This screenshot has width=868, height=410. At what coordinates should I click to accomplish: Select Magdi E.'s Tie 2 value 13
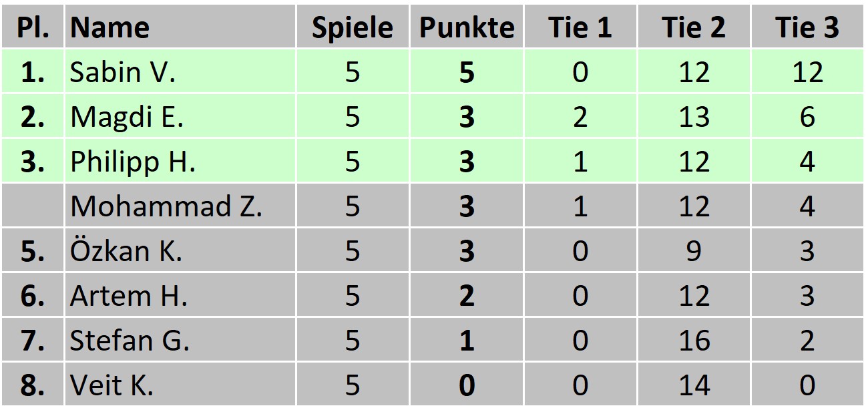pyautogui.click(x=694, y=117)
